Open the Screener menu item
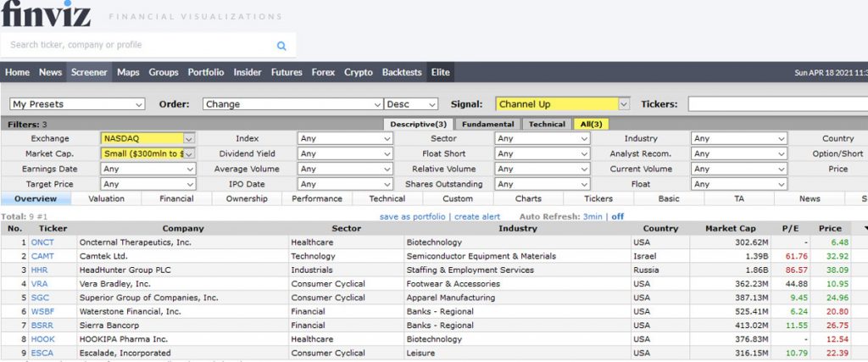Image resolution: width=868 pixels, height=362 pixels. pos(89,73)
